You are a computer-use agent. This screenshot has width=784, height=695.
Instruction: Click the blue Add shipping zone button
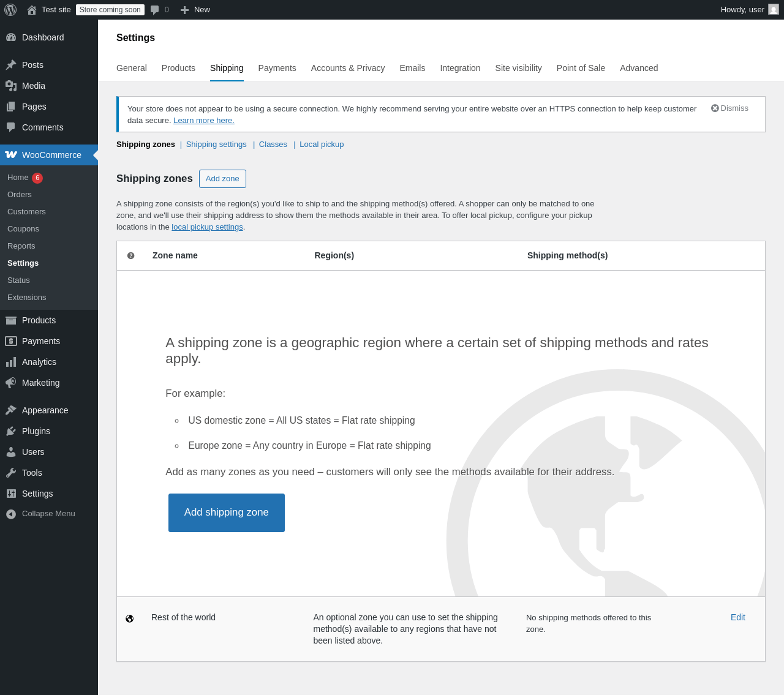pyautogui.click(x=227, y=513)
